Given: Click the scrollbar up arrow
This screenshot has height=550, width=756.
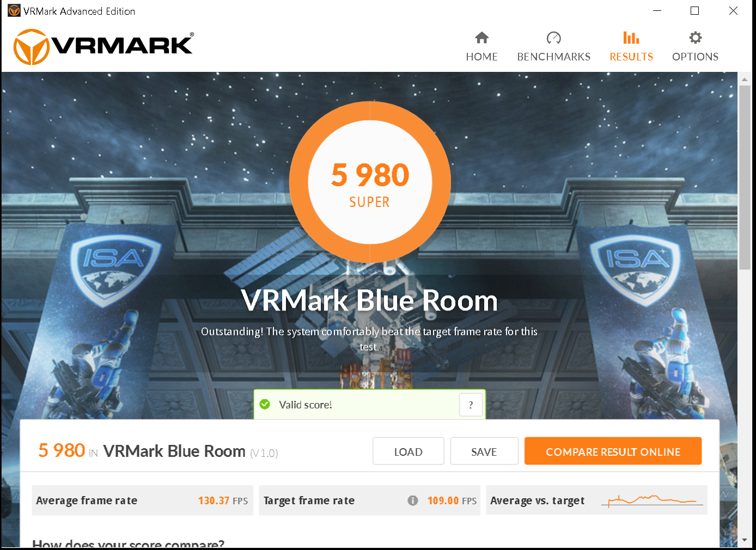Looking at the screenshot, I should [745, 80].
